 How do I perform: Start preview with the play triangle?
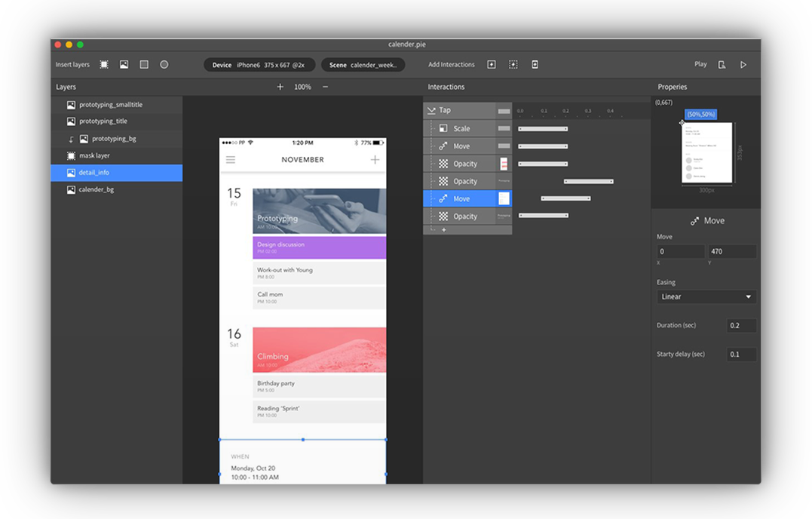(743, 65)
